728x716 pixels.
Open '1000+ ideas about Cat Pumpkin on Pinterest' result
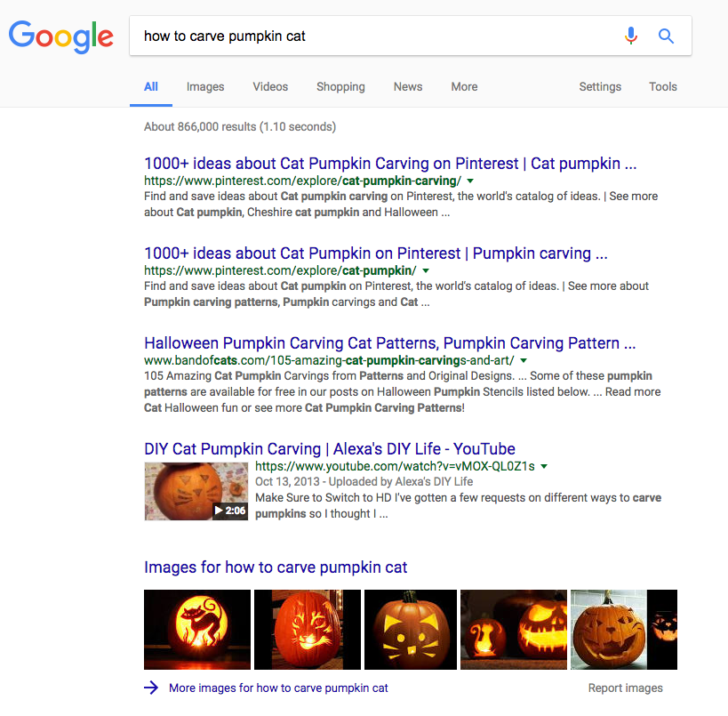[x=376, y=253]
